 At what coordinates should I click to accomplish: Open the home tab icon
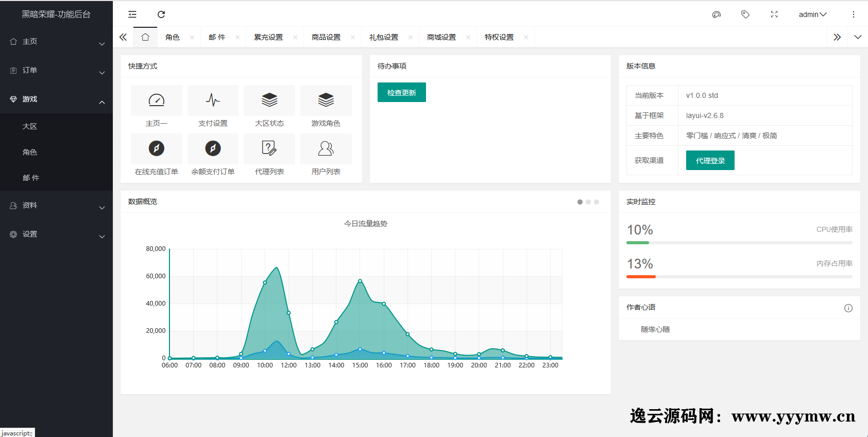tap(145, 37)
